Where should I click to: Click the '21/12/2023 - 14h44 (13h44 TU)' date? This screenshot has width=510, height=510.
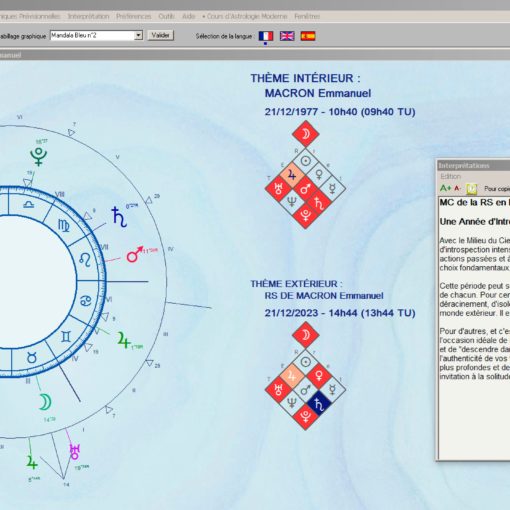pos(340,313)
